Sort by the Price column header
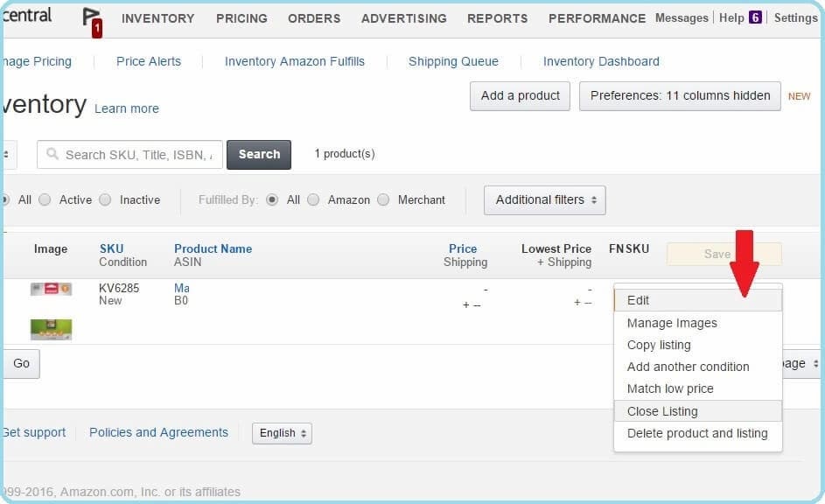This screenshot has height=504, width=825. click(x=463, y=248)
